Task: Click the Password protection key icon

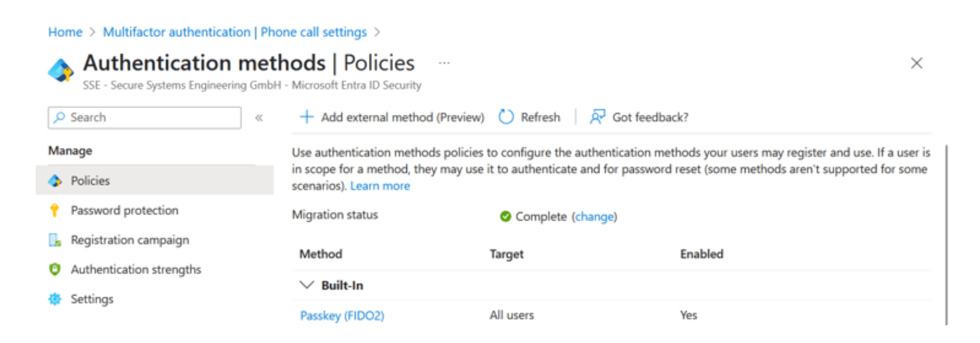Action: click(54, 210)
